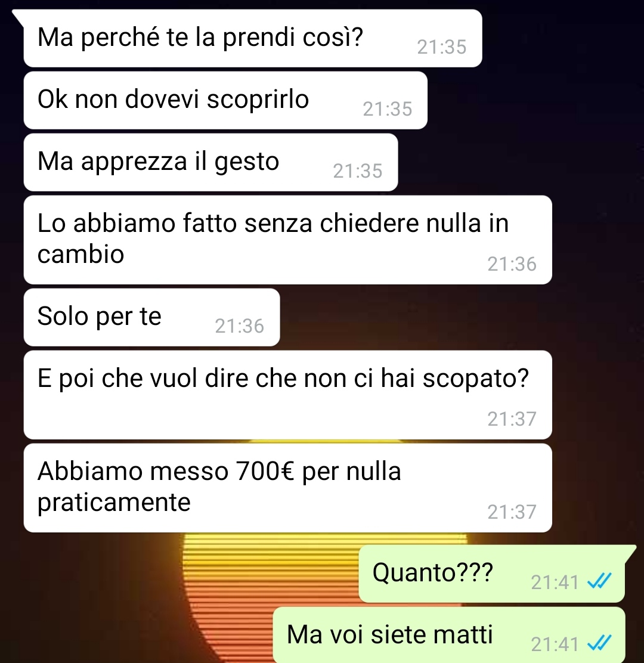Click the 21:37 timestamp under "scopato?"

coord(512,419)
